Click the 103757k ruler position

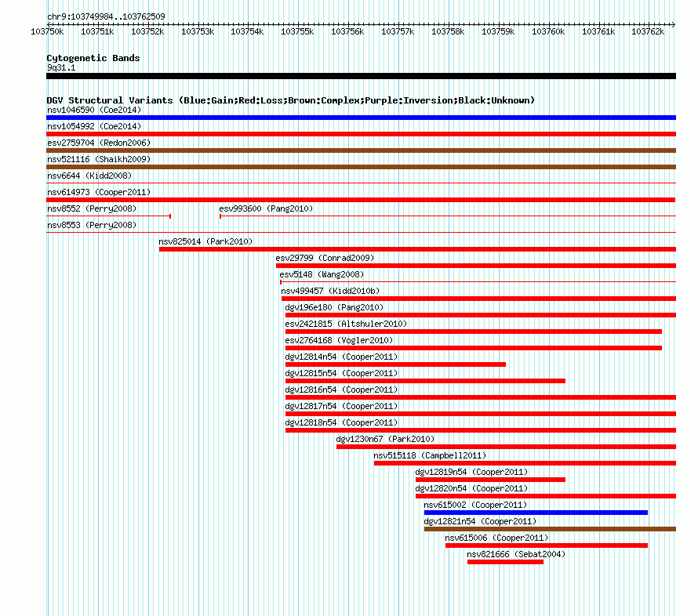tap(398, 31)
